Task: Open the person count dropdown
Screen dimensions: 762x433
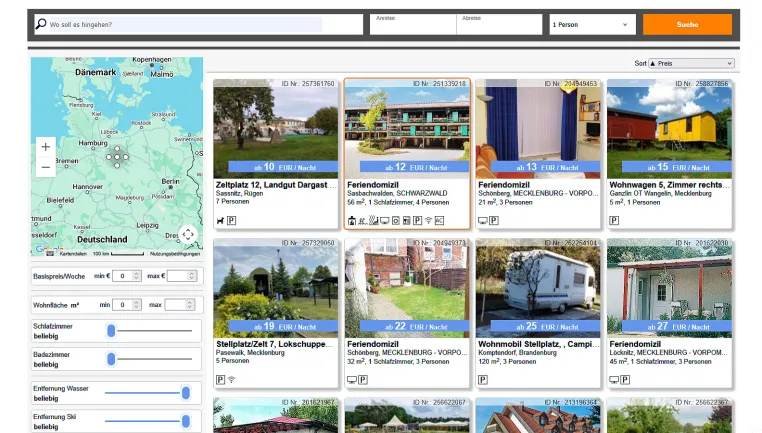Action: [592, 24]
